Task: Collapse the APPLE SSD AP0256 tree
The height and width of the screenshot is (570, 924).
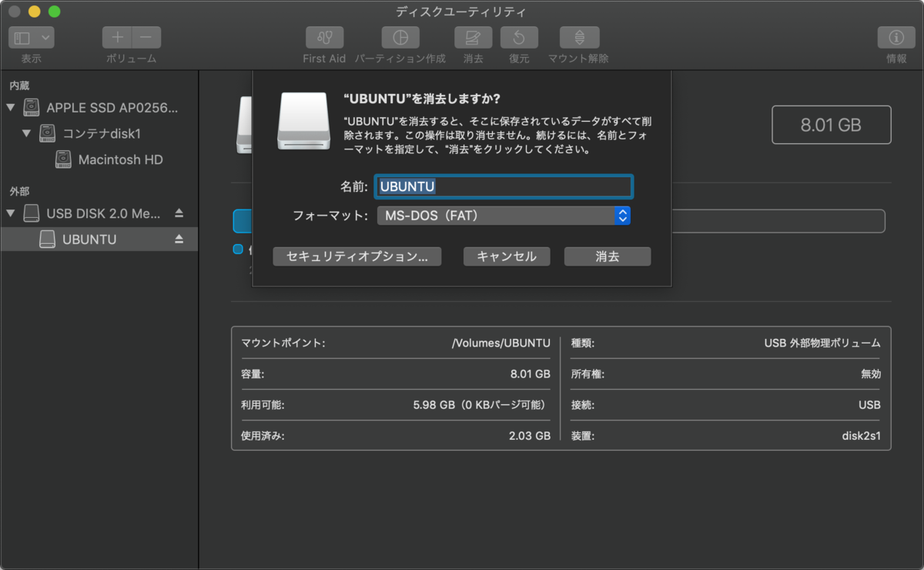Action: pos(11,108)
